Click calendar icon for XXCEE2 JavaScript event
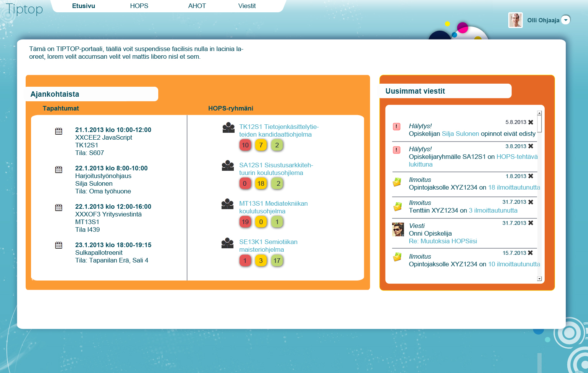The width and height of the screenshot is (588, 373). coord(59,131)
